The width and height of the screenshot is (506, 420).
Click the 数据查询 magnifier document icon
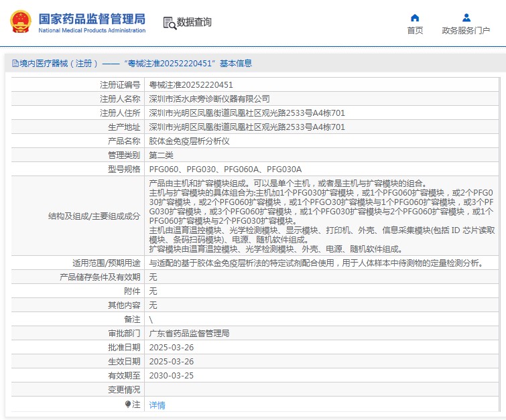coord(169,23)
